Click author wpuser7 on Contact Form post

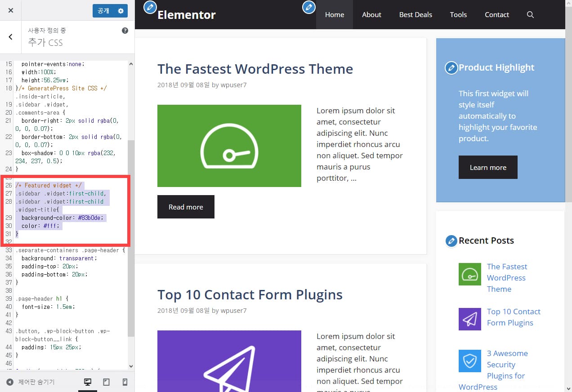233,311
